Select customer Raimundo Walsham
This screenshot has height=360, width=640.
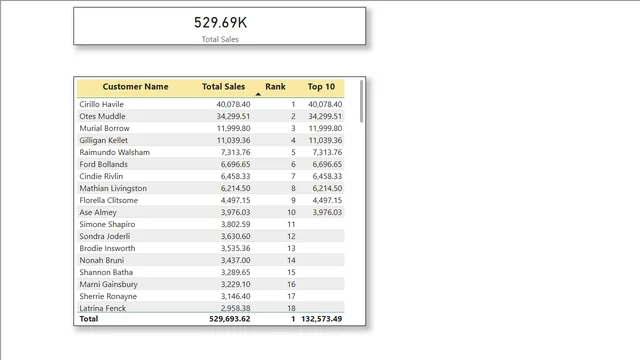[114, 152]
